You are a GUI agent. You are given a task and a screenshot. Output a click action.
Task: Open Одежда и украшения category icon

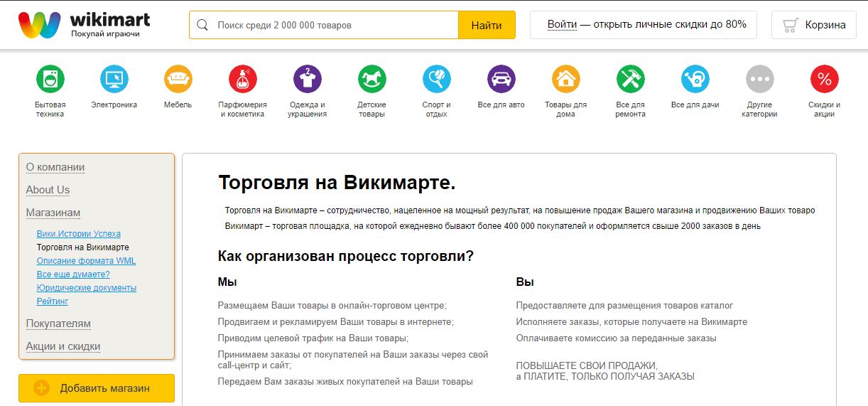308,78
